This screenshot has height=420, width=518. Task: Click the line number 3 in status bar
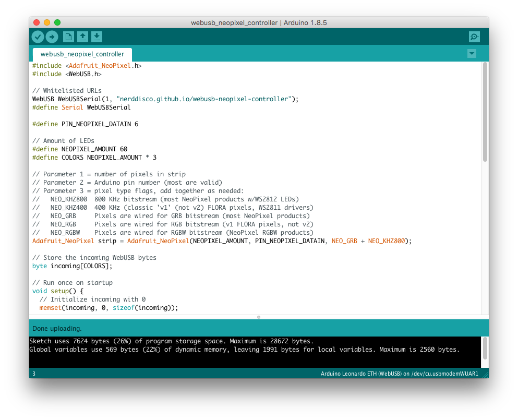pos(34,374)
